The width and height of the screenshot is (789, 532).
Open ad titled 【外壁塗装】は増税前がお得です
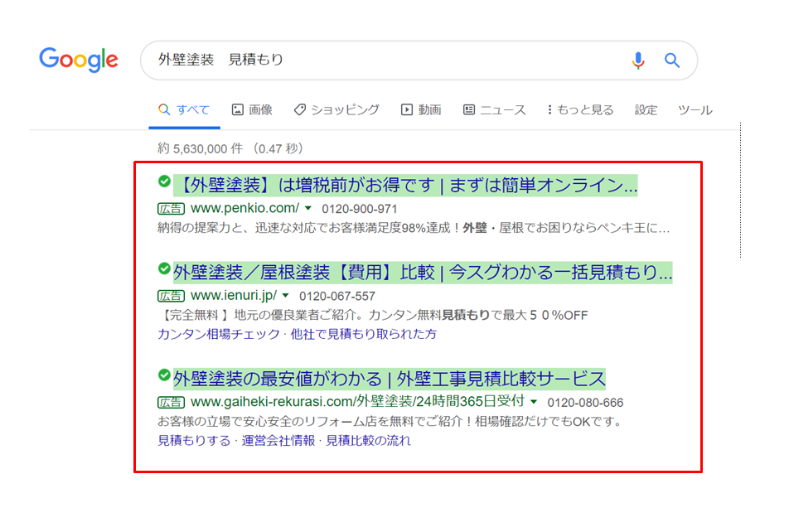[x=405, y=186]
